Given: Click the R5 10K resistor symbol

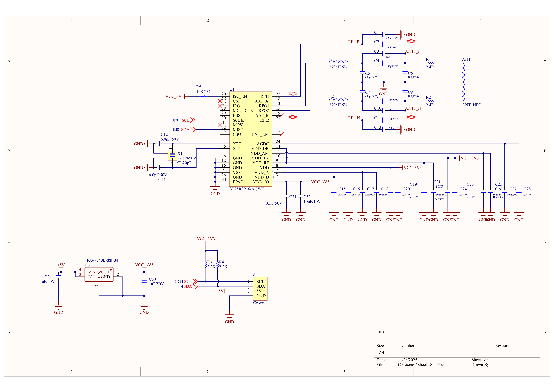Looking at the screenshot, I should click(x=203, y=96).
